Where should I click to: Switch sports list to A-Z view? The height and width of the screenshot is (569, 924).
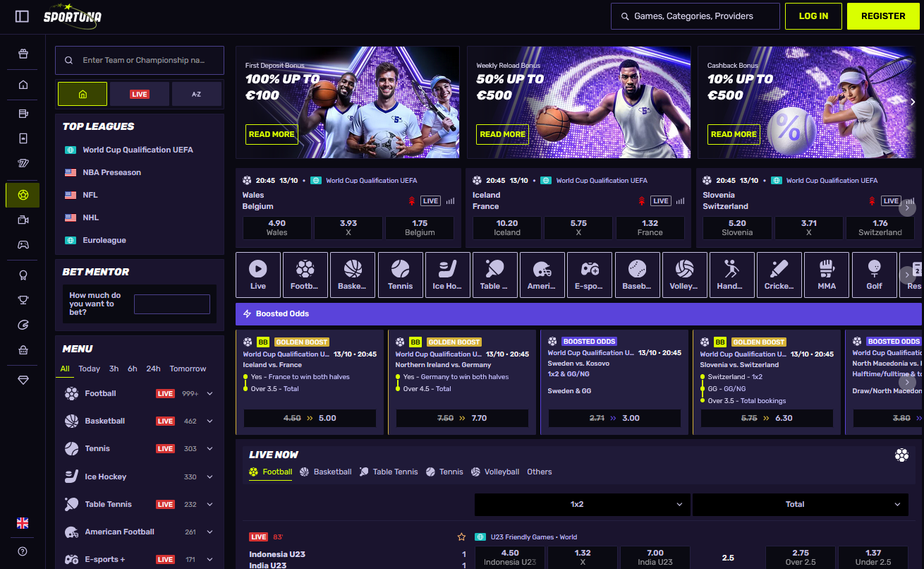pos(196,94)
